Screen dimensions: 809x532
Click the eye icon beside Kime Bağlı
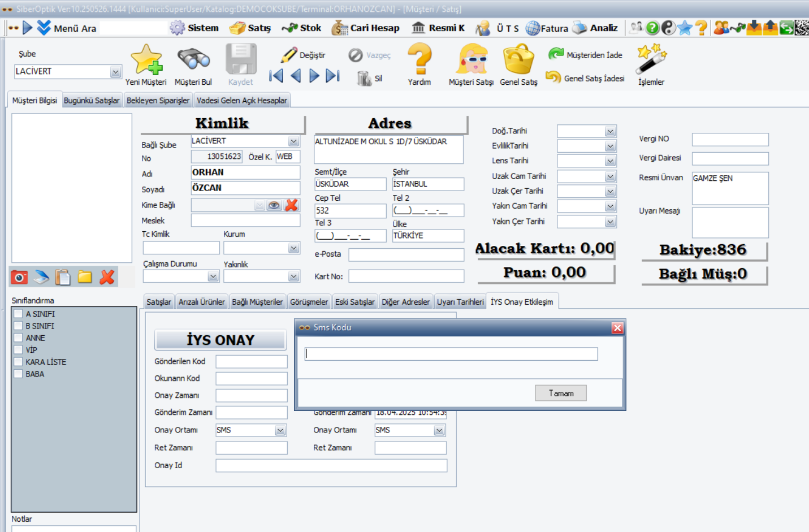[274, 205]
